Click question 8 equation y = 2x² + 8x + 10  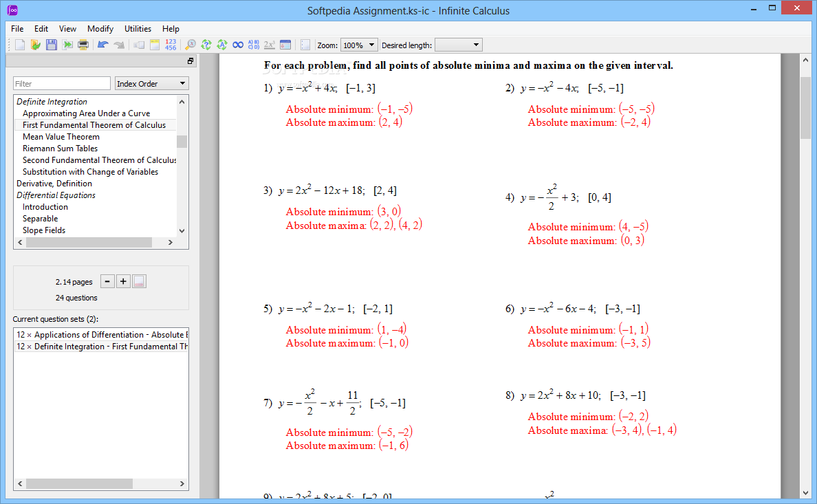coord(560,395)
